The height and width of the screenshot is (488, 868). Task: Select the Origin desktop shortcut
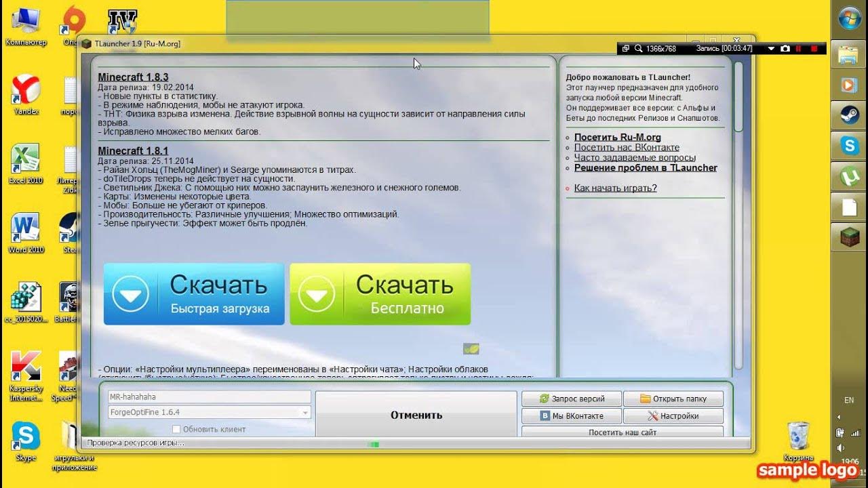(72, 26)
